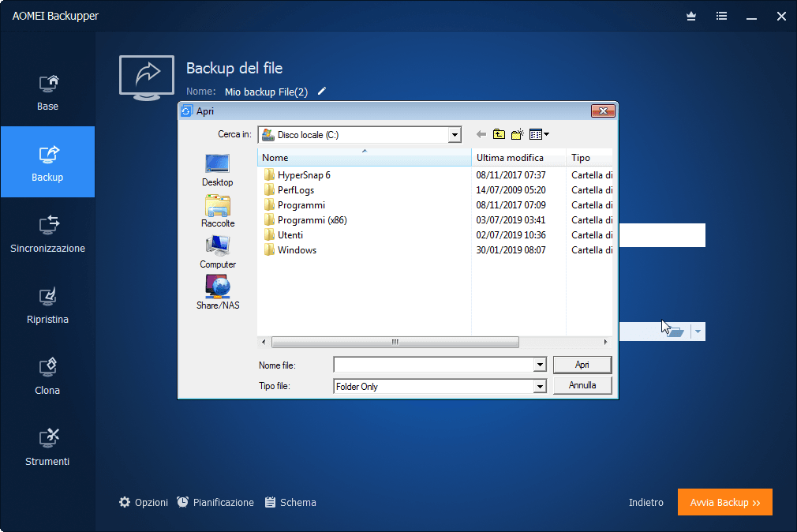Select the Programmi (x86) folder

[x=305, y=220]
